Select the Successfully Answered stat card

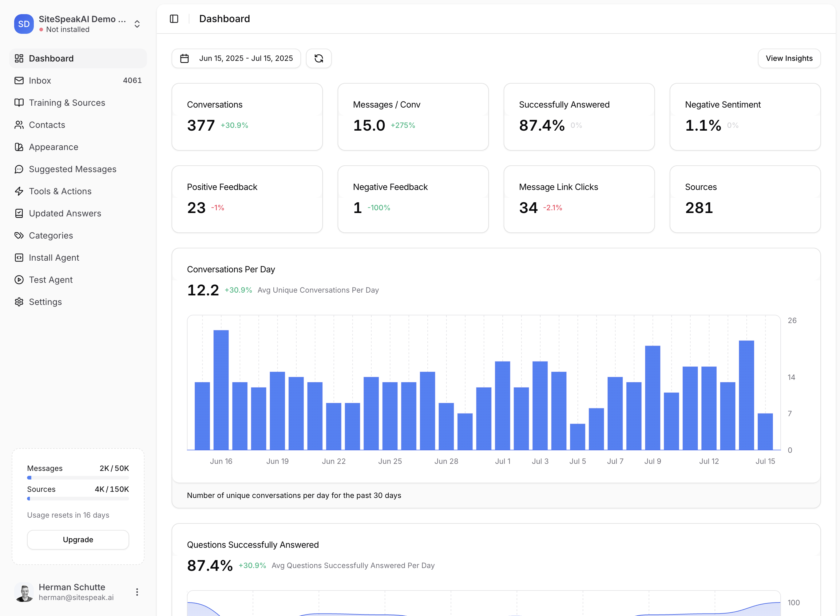579,117
